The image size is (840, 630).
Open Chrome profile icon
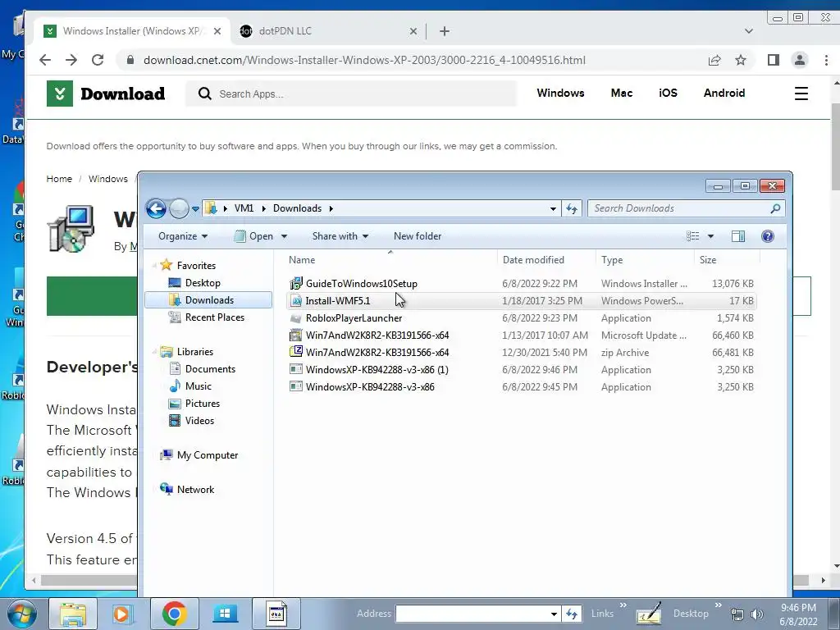799,60
